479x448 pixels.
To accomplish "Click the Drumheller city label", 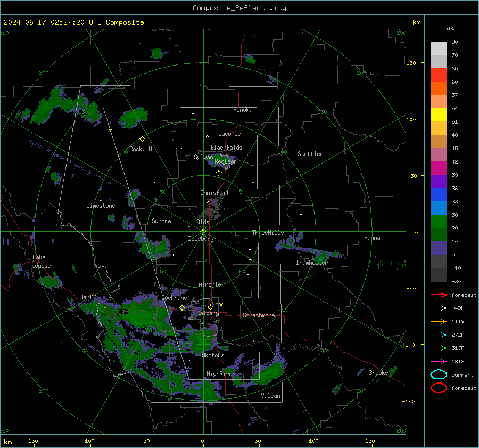I will coord(312,263).
